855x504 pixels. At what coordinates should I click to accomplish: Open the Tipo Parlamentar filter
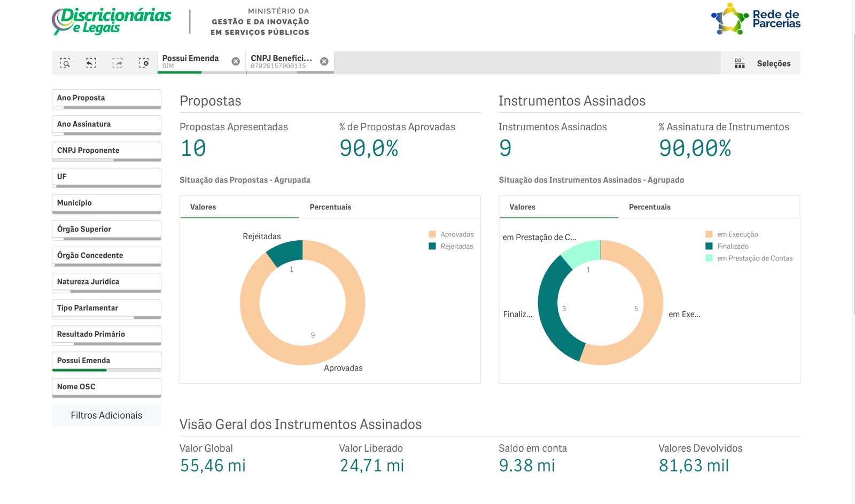point(106,308)
